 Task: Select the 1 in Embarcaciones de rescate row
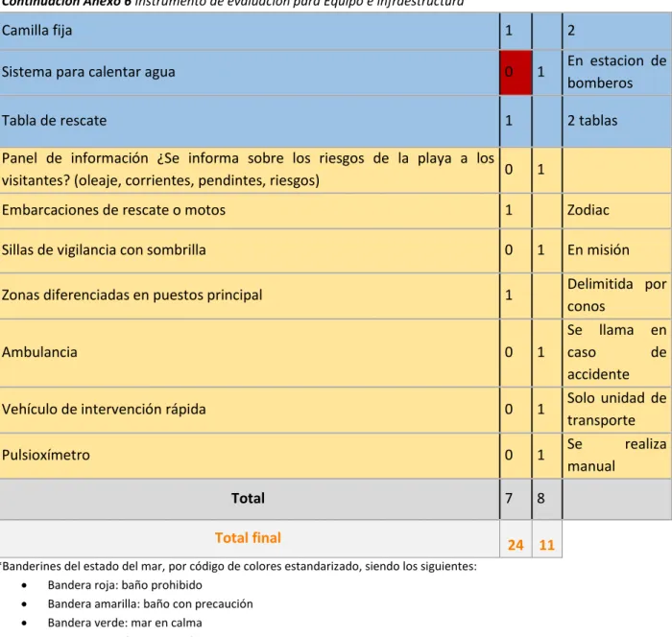509,210
